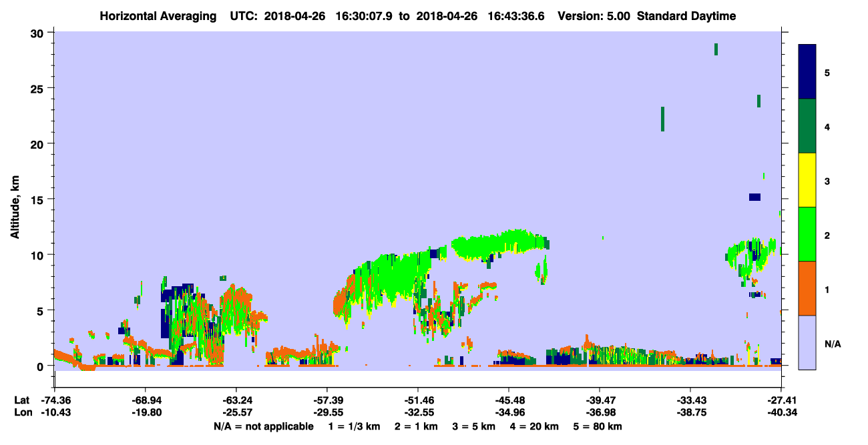
Task: Click the small dark blue block near 15 km
Action: [754, 197]
